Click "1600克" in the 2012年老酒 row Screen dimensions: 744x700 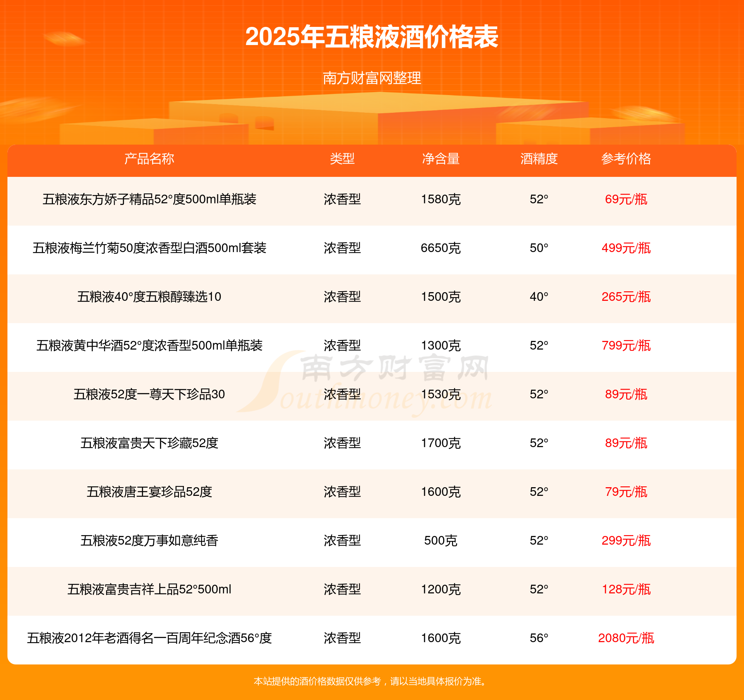click(x=441, y=638)
